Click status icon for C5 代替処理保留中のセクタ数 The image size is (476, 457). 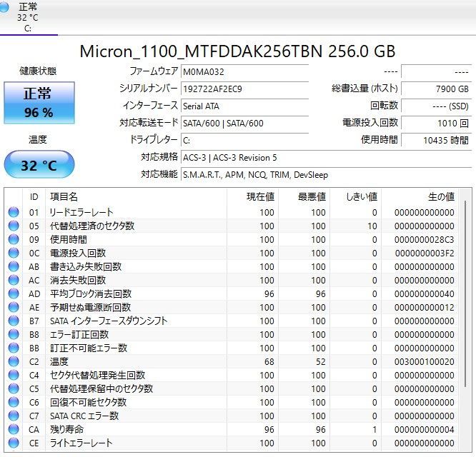point(14,388)
